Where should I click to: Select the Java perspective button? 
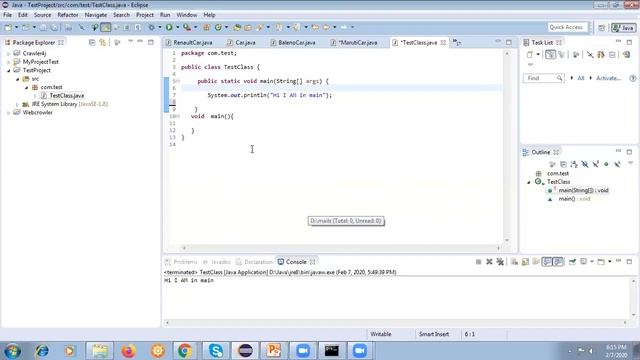coord(623,28)
